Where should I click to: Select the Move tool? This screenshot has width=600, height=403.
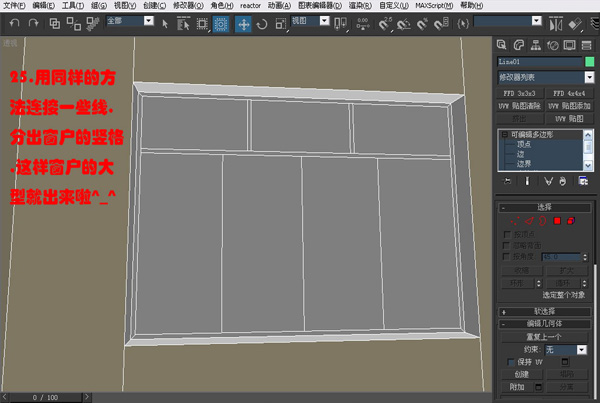click(243, 24)
